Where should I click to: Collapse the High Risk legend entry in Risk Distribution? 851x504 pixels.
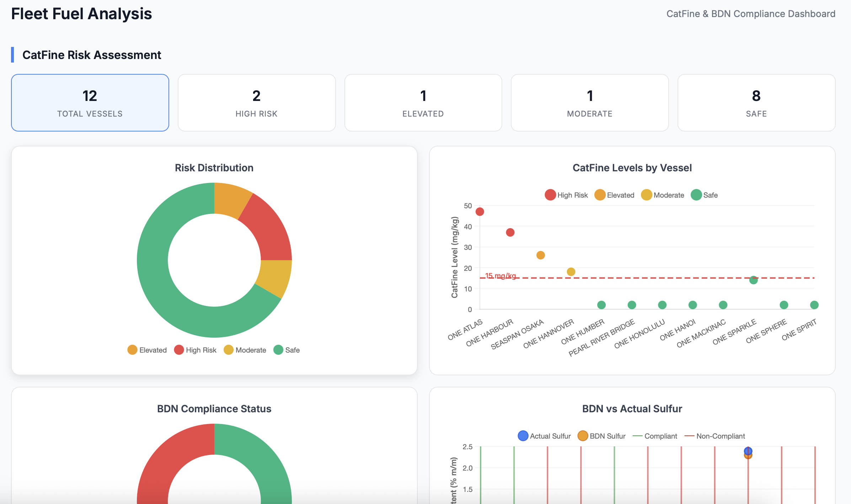[179, 350]
